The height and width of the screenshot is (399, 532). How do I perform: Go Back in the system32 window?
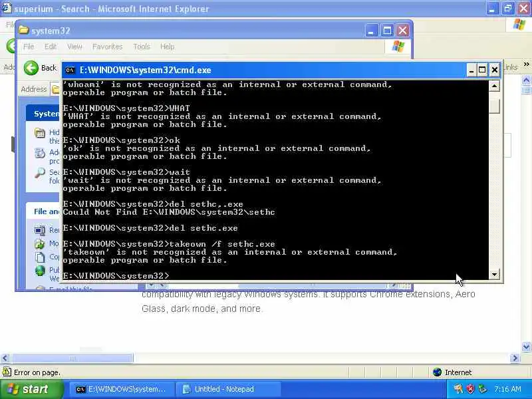click(40, 68)
